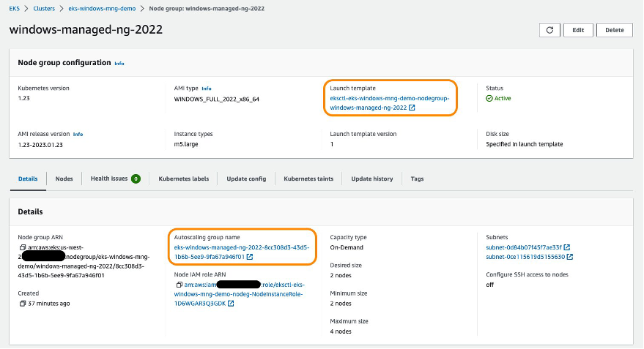The image size is (644, 349).
Task: Open external link icon for Node IAM role
Action: click(231, 304)
